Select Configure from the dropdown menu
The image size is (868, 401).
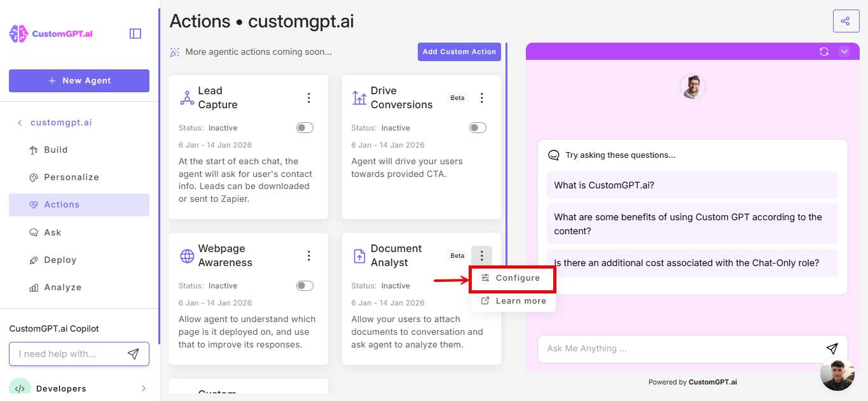(x=513, y=279)
